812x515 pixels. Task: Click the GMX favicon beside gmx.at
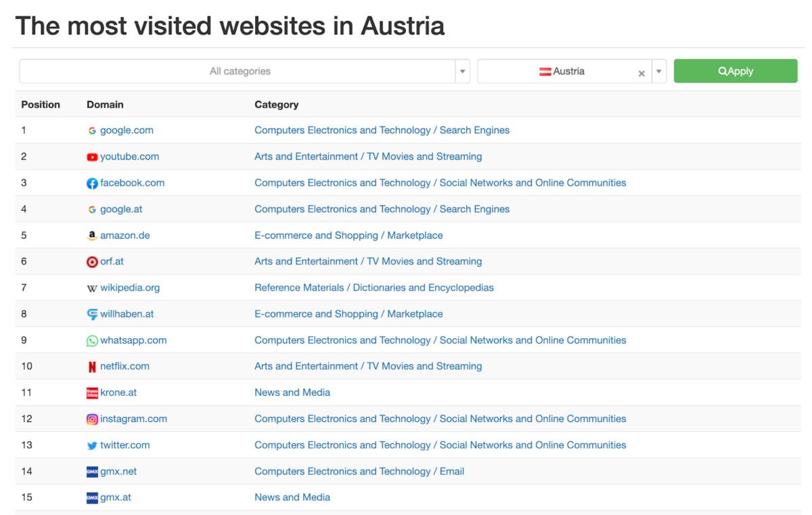[92, 498]
